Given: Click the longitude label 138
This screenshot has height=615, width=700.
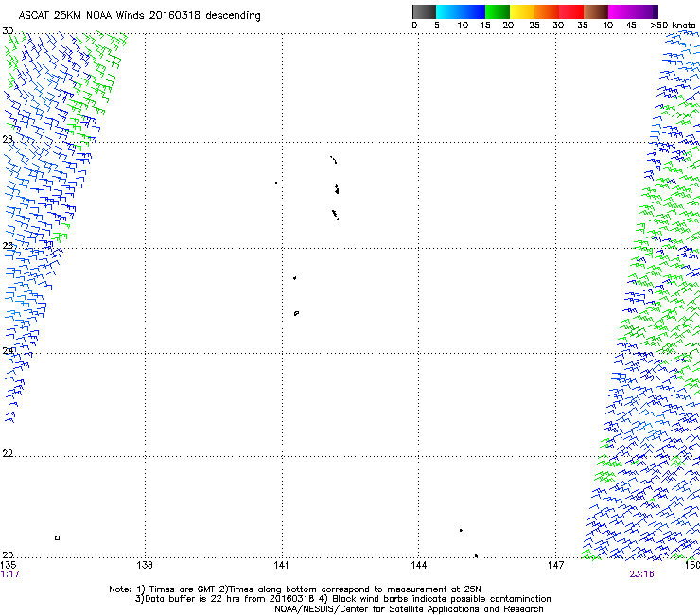Looking at the screenshot, I should [145, 565].
